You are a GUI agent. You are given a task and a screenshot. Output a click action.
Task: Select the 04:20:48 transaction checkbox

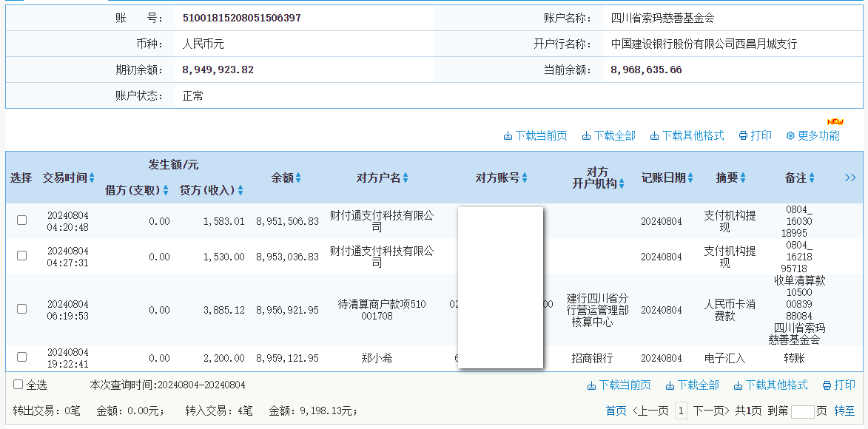point(21,220)
